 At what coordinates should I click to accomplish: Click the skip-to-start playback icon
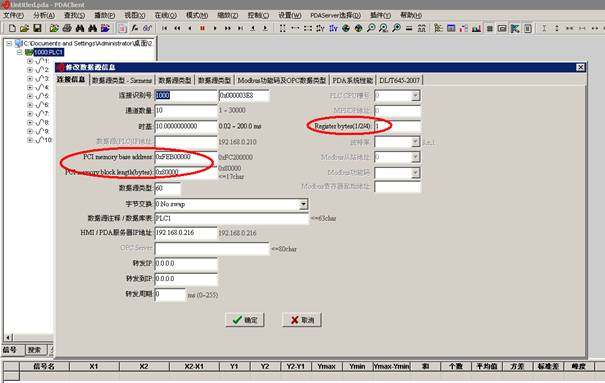(164, 28)
